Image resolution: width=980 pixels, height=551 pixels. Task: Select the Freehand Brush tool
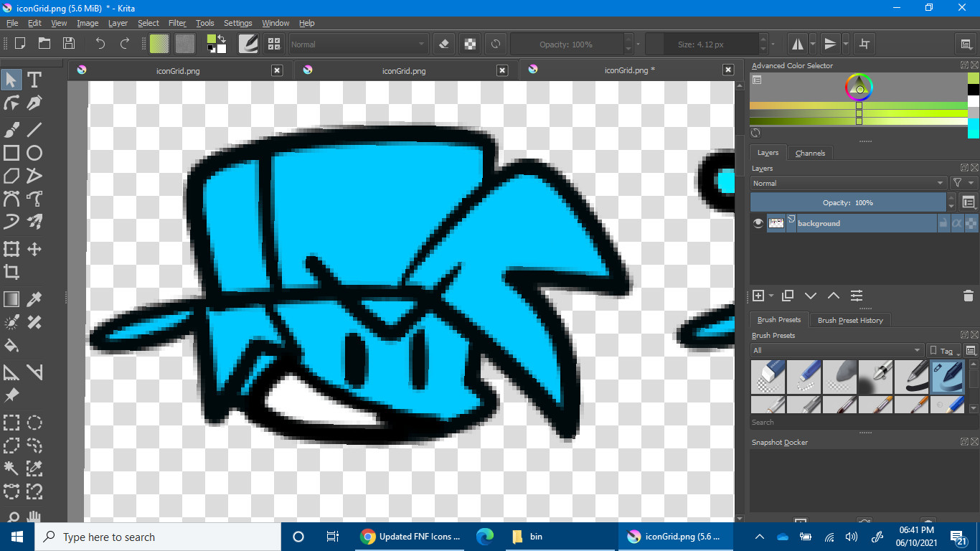pos(11,129)
